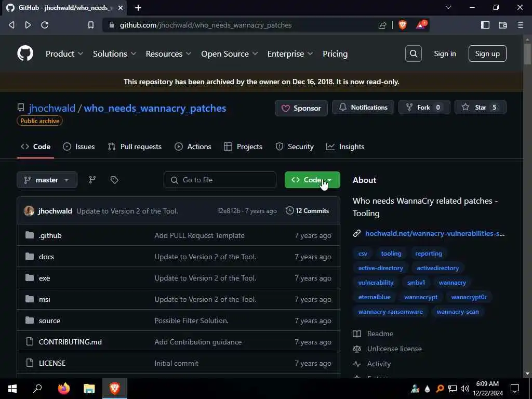Open the Brave Wallet icon

point(503,25)
